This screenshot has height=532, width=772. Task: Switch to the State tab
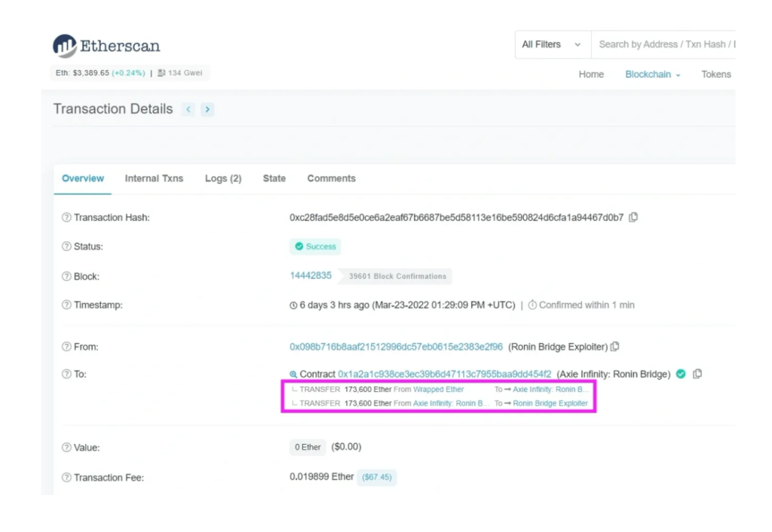[274, 179]
